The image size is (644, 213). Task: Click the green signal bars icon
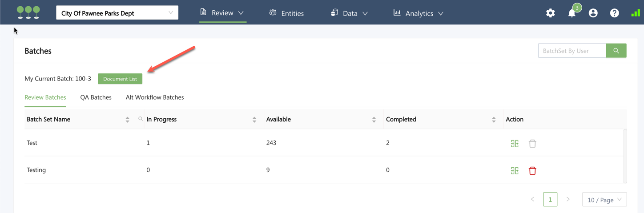tap(635, 13)
